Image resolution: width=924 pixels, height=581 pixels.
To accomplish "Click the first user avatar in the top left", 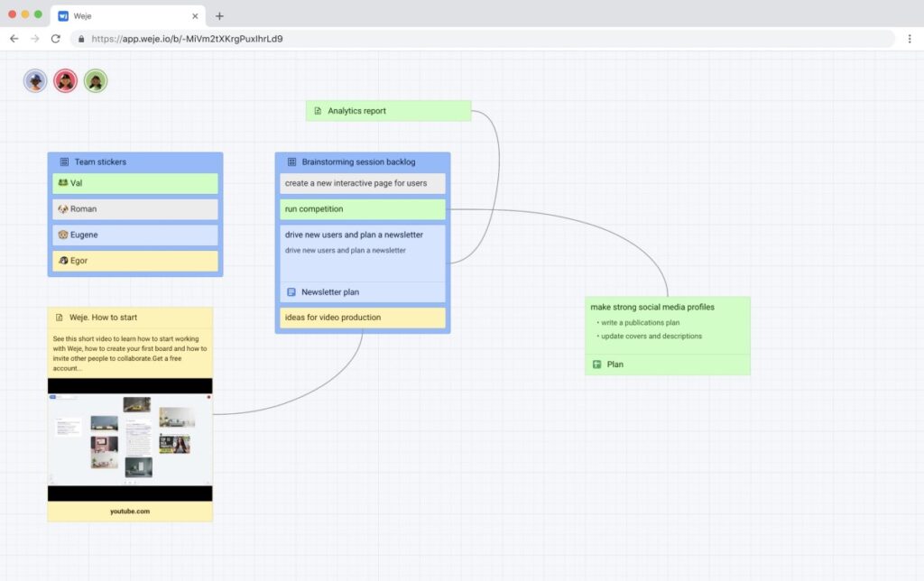I will point(35,81).
